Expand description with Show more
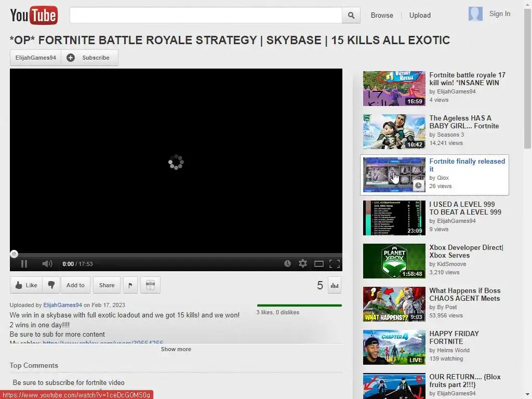Screen dimensions: 532x399 (x=176, y=349)
